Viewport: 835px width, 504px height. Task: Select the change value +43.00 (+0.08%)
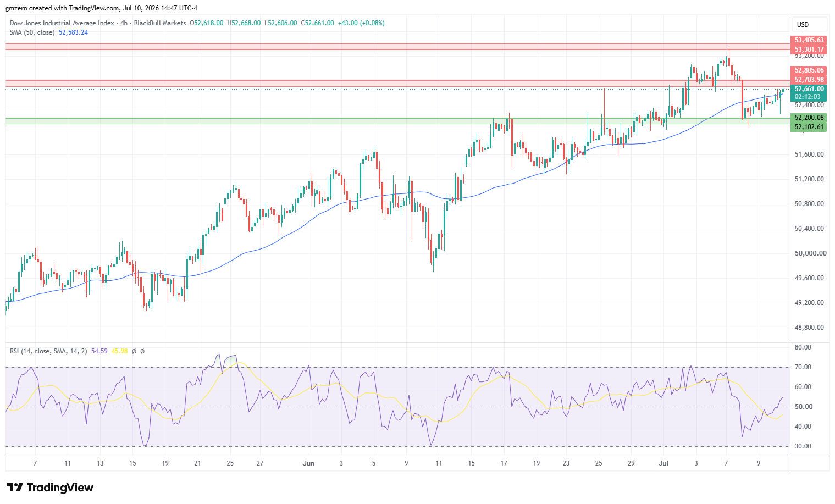pos(361,23)
